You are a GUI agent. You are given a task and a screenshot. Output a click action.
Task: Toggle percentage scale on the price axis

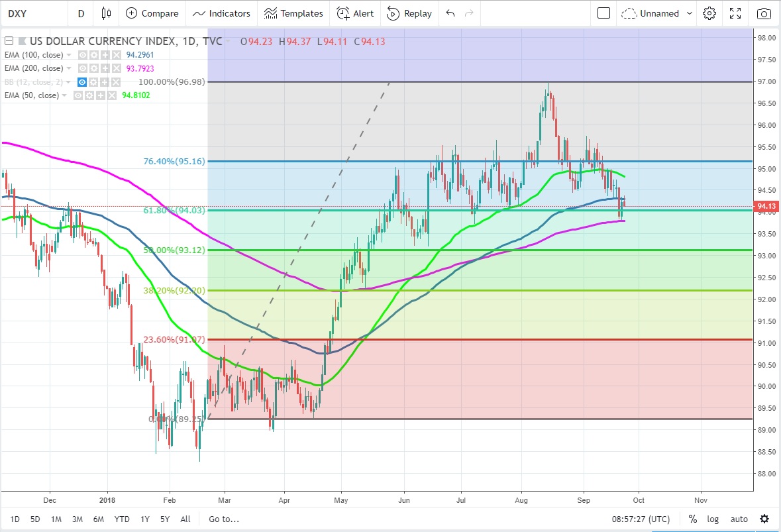pyautogui.click(x=693, y=519)
